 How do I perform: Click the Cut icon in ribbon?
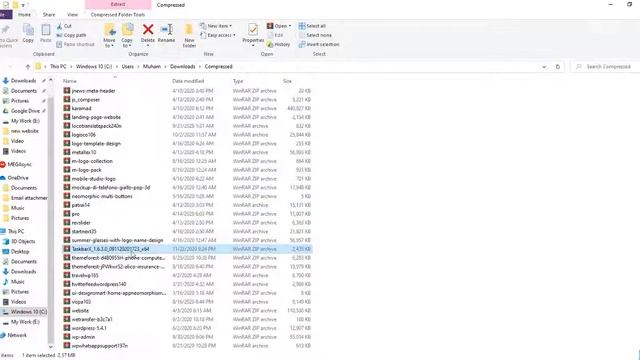60,26
